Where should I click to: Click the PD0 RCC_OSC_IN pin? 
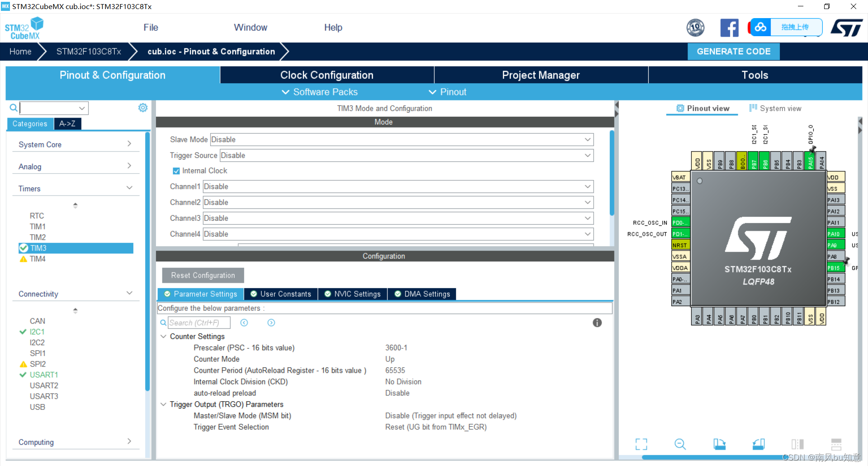pos(680,223)
